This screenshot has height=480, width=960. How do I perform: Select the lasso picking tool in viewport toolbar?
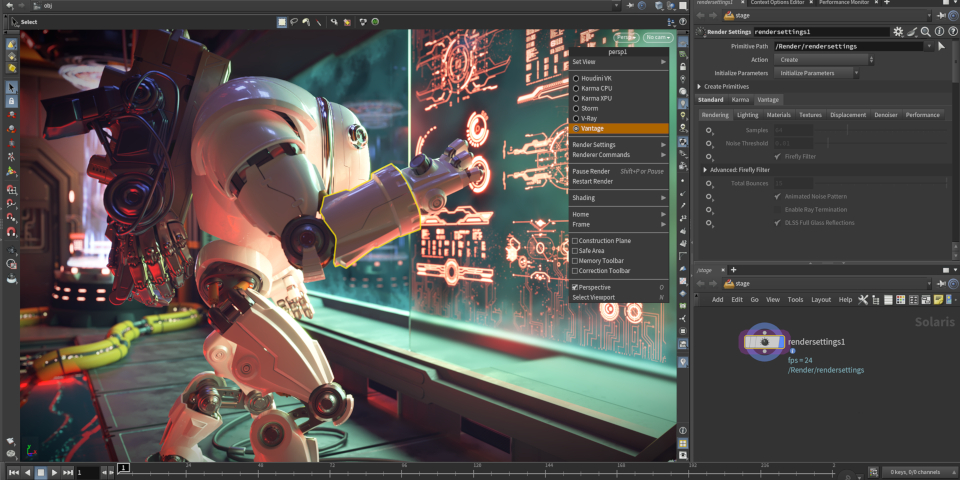tap(295, 22)
